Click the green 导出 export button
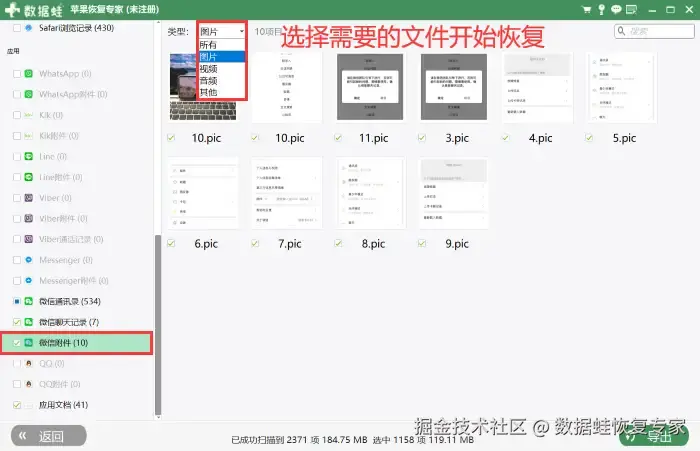 pyautogui.click(x=654, y=436)
